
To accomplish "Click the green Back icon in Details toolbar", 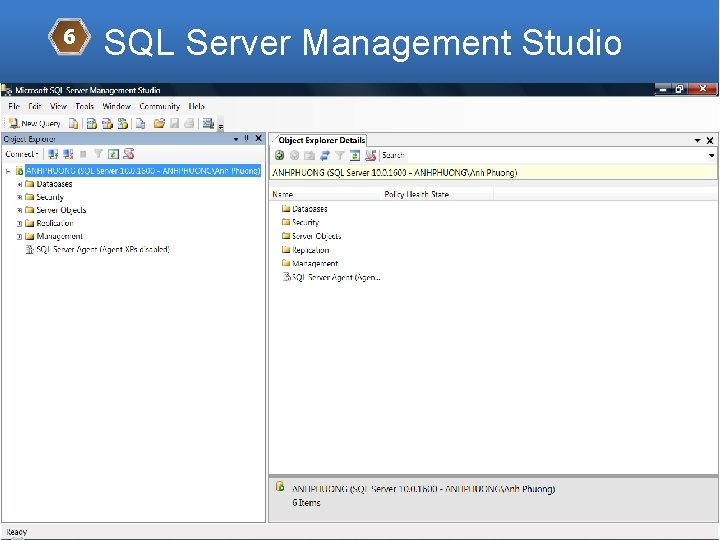I will click(279, 155).
